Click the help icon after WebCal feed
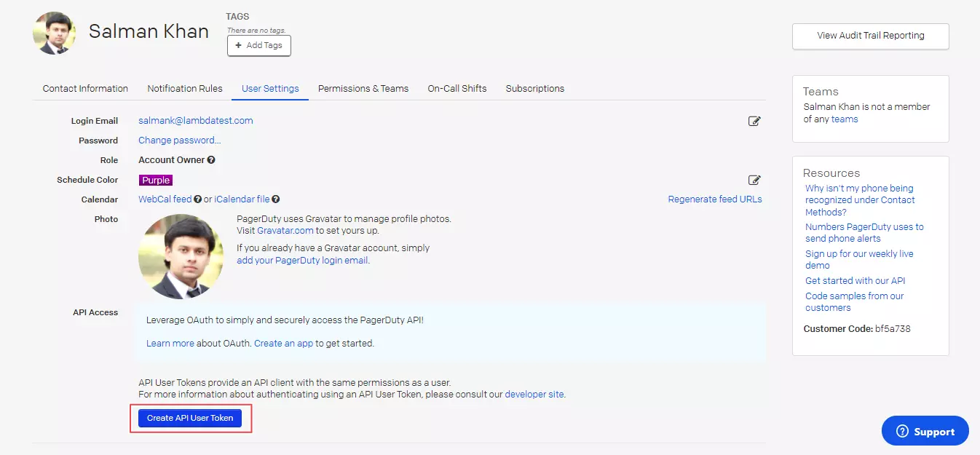 click(198, 199)
